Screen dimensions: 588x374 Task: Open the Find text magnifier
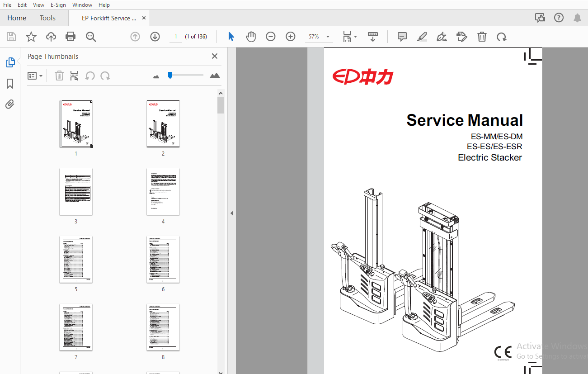pos(91,37)
